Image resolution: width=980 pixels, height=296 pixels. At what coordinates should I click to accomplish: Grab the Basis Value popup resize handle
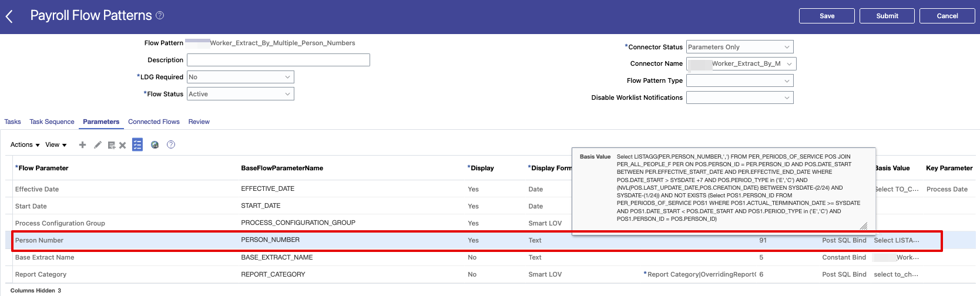[x=864, y=226]
